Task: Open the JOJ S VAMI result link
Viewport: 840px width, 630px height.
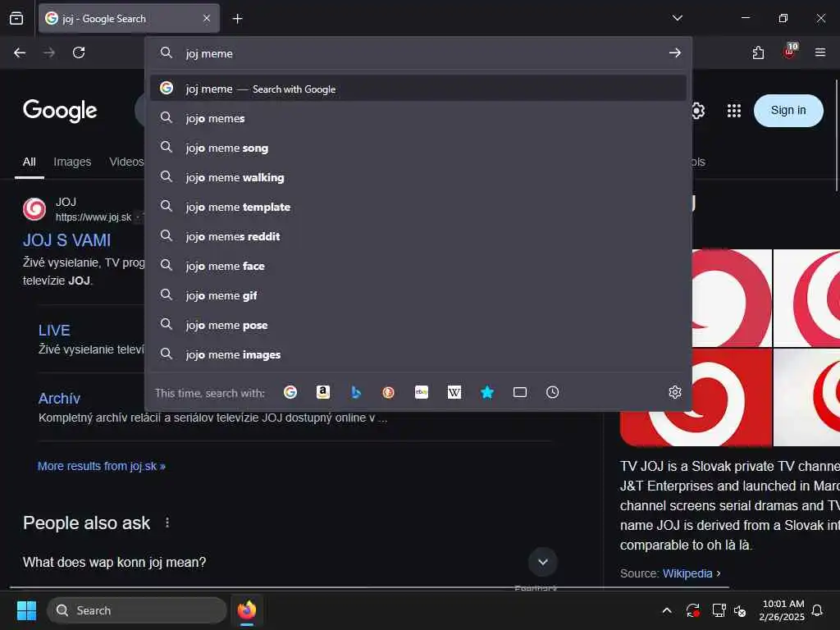Action: click(x=67, y=240)
